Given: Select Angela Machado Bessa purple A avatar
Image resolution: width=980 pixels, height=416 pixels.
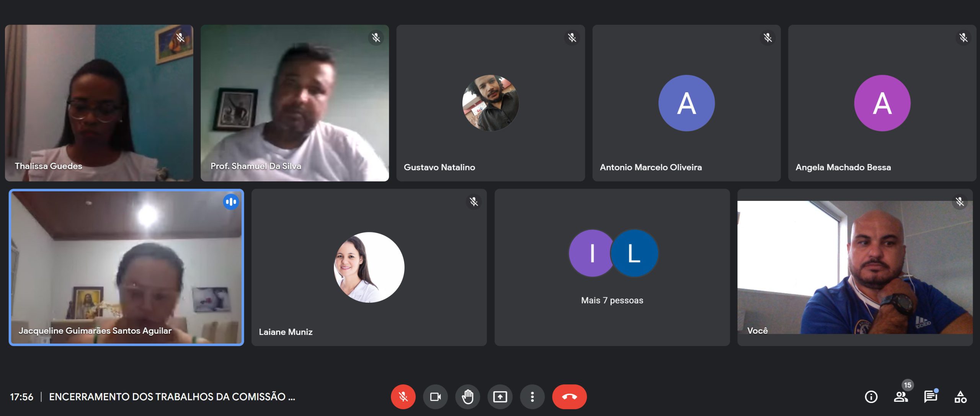Looking at the screenshot, I should (x=882, y=103).
